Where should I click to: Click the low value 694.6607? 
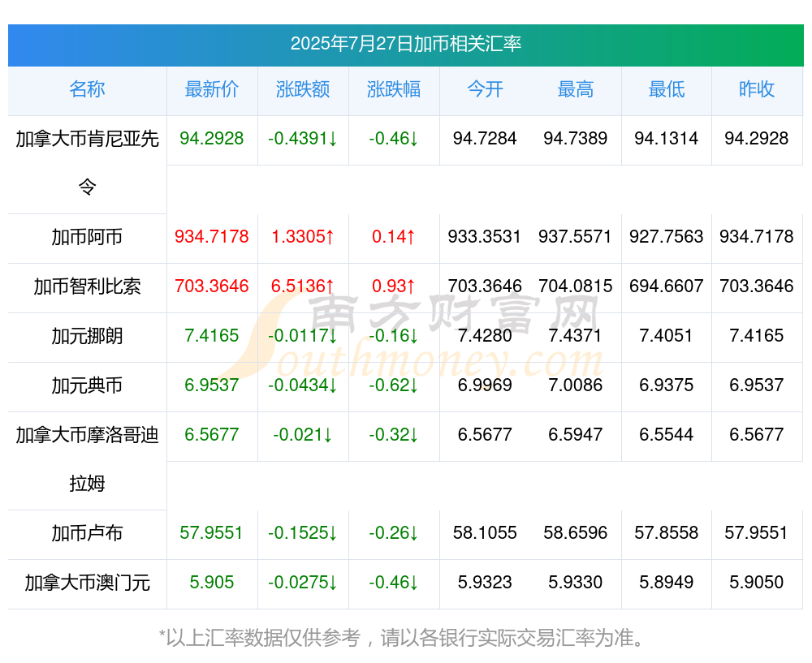pyautogui.click(x=667, y=286)
